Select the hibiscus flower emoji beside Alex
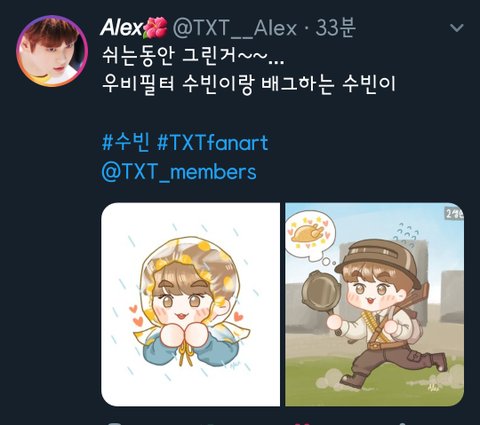Viewport: 480px width, 425px height. click(x=155, y=27)
